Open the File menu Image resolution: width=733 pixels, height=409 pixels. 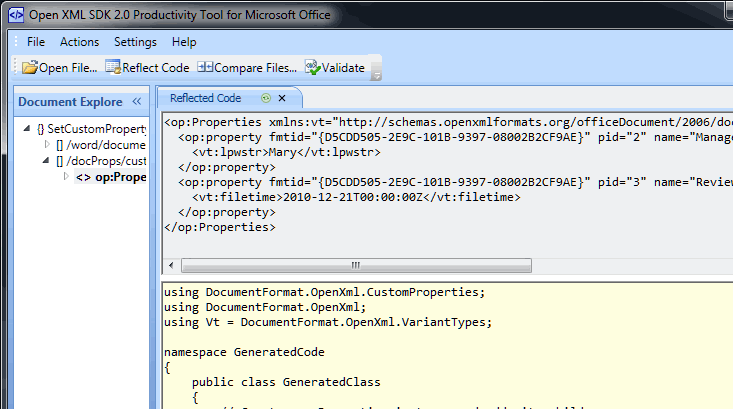click(x=36, y=42)
